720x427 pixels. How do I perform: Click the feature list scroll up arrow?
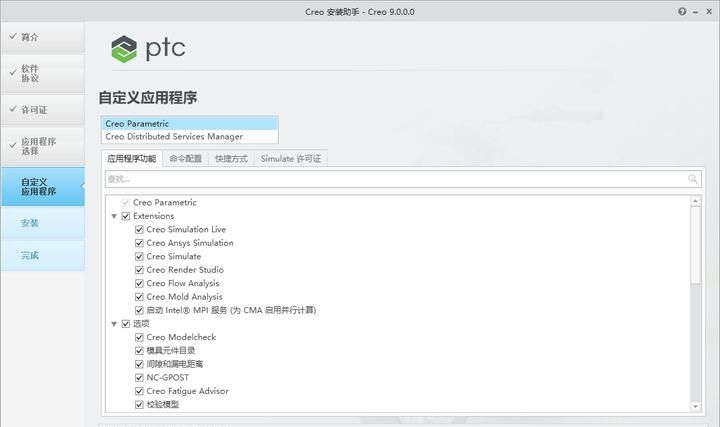pos(695,201)
